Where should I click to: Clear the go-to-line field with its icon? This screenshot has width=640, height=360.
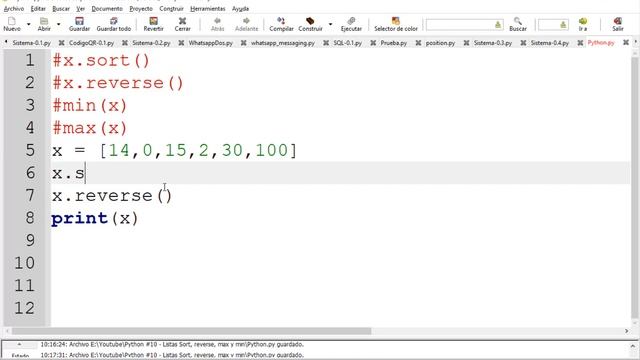(x=563, y=25)
